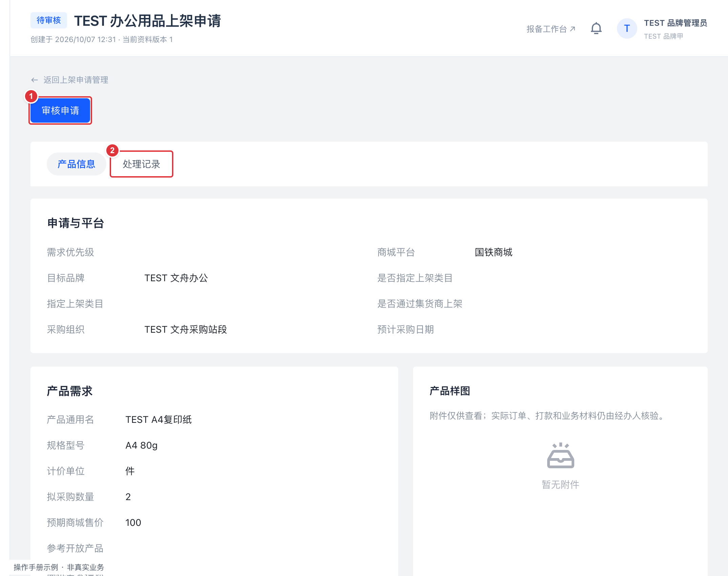Open the 报备工作台 link
This screenshot has height=576, width=728.
pos(551,29)
